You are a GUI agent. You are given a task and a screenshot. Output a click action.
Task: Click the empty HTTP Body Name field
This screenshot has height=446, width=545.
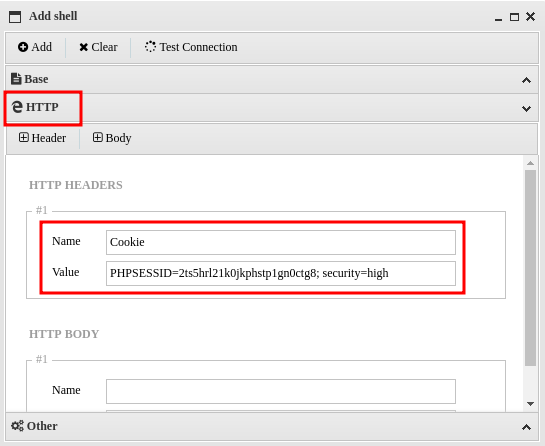pyautogui.click(x=281, y=391)
